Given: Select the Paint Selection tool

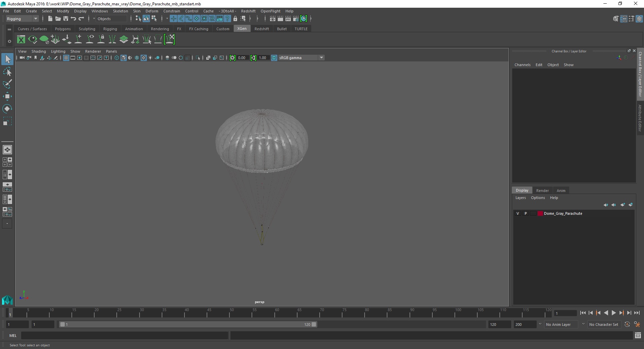Looking at the screenshot, I should [7, 84].
